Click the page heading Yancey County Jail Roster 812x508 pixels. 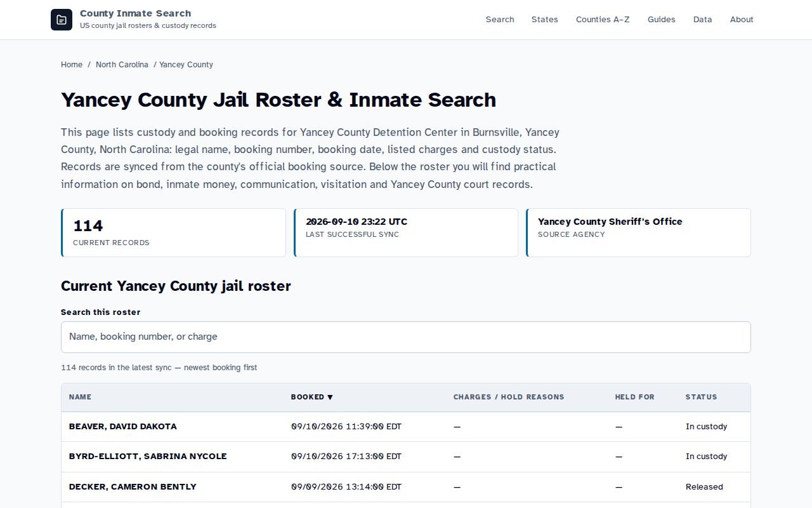[x=278, y=100]
